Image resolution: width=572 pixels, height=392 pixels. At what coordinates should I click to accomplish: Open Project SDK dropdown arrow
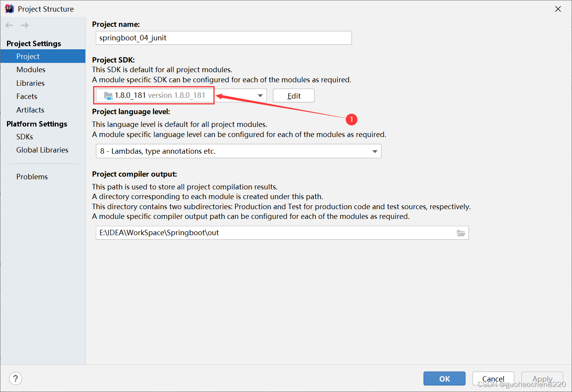260,95
